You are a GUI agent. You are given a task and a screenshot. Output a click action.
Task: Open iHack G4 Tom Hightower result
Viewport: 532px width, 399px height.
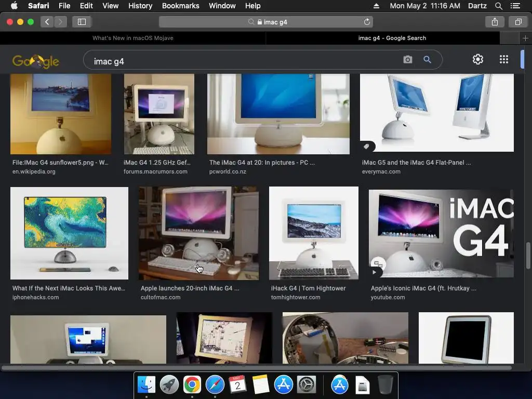tap(309, 288)
